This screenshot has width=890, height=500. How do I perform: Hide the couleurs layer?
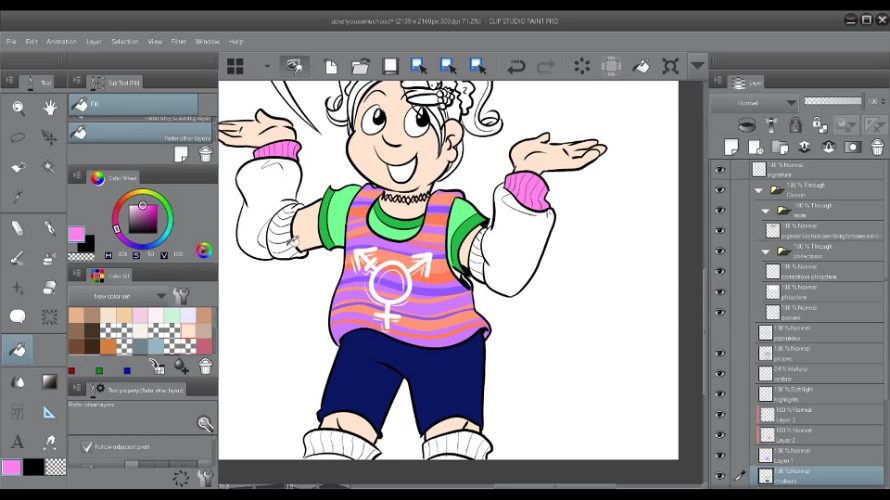click(x=720, y=476)
